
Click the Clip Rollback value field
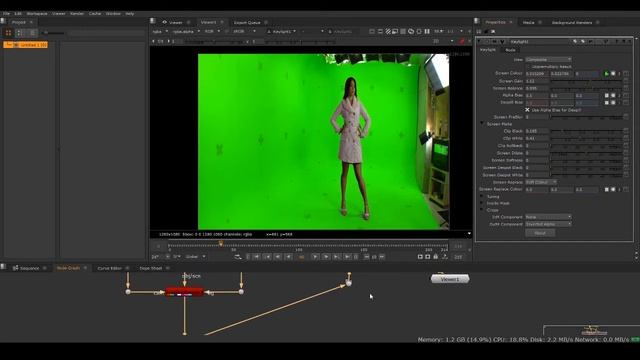click(x=537, y=146)
